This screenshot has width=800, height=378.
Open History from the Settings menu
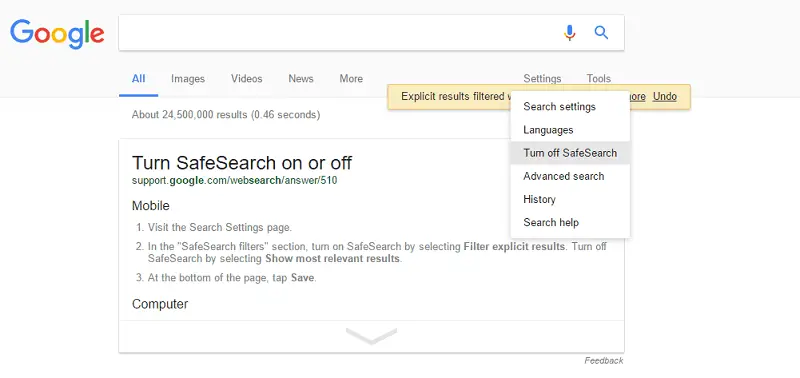570,199
